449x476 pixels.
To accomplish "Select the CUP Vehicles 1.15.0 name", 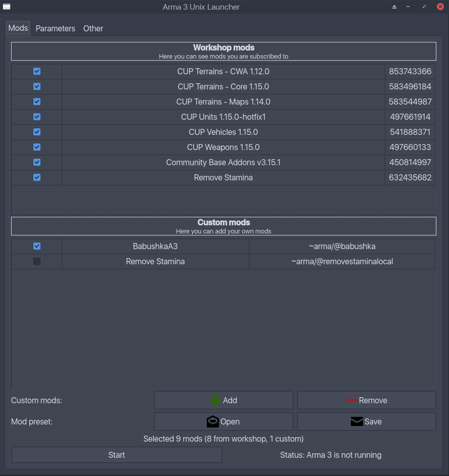I will pos(223,132).
